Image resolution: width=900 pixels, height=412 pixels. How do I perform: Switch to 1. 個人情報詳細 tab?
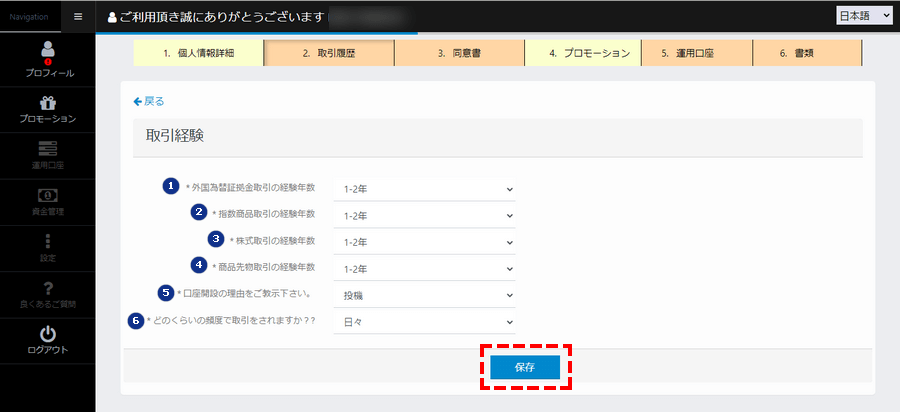pos(198,53)
